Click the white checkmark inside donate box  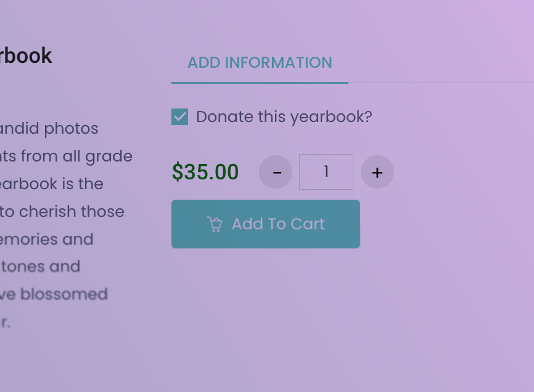pyautogui.click(x=180, y=117)
